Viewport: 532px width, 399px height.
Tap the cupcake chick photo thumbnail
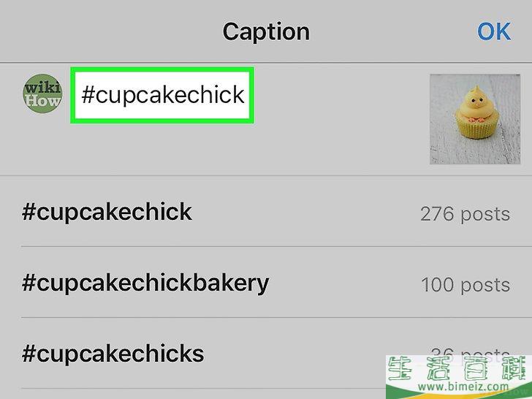pyautogui.click(x=475, y=119)
